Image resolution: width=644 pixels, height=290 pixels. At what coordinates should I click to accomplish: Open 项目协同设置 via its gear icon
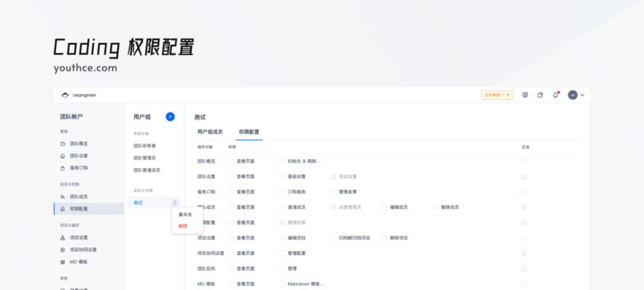click(62, 249)
